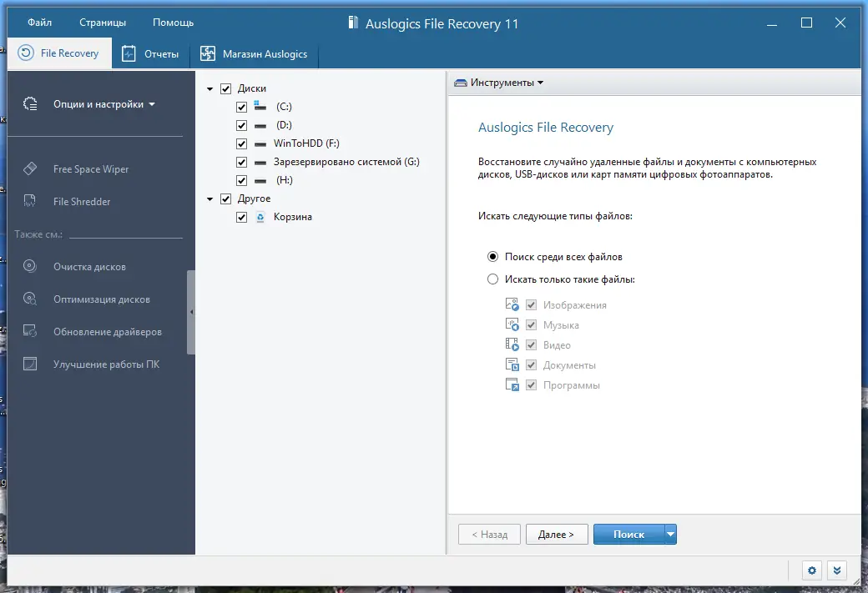Screen dimensions: 868x593
Task: Collapse the Диски tree node
Action: 209,88
